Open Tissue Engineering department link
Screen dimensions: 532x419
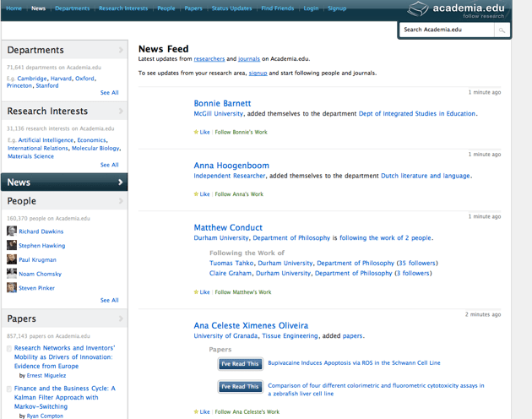point(290,336)
